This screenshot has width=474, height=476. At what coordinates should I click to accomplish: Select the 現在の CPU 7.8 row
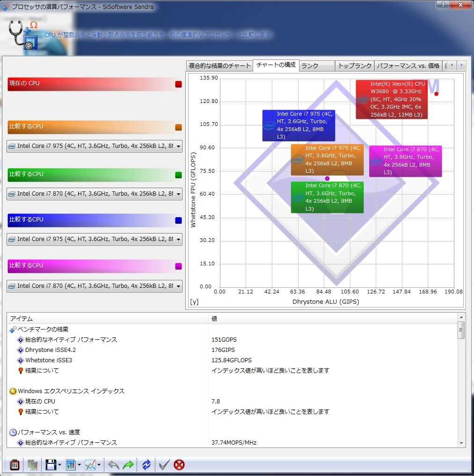(x=232, y=401)
